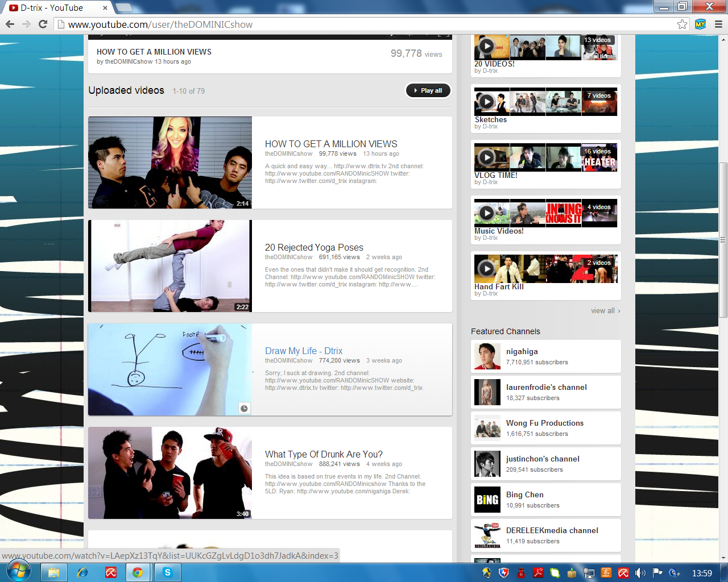Click the Hand Fart Kill playlist title
The width and height of the screenshot is (728, 582).
(x=499, y=286)
